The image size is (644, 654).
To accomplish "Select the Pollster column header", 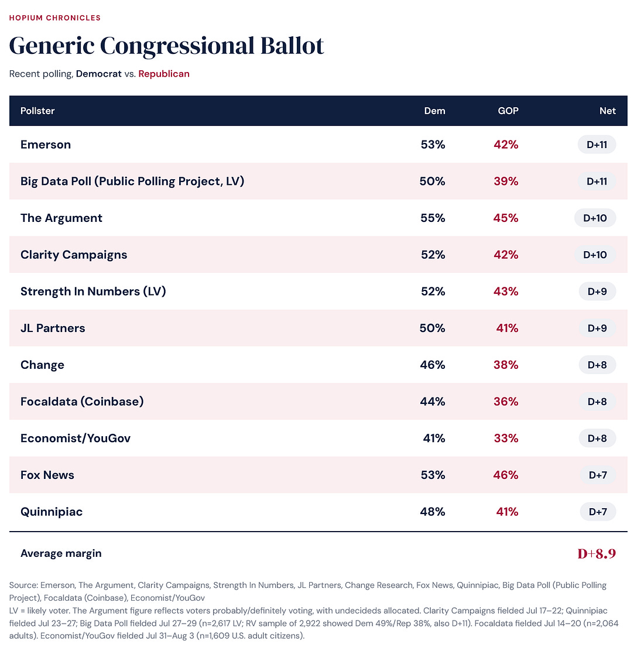I will (x=37, y=111).
